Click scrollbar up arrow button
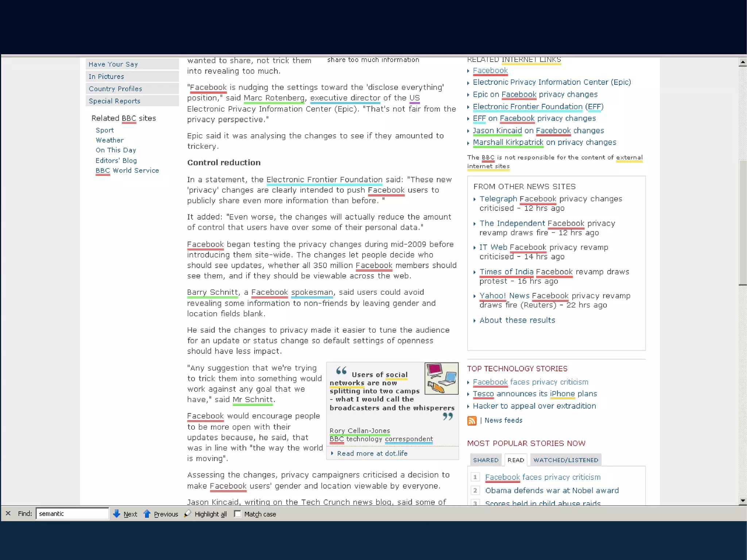The width and height of the screenshot is (747, 560). tap(742, 62)
